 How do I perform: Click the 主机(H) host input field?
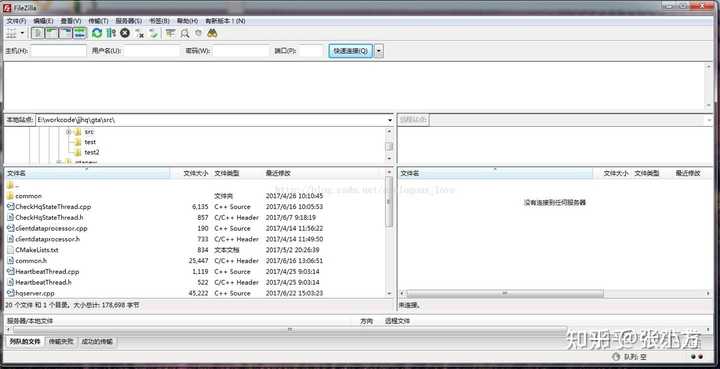pyautogui.click(x=58, y=51)
